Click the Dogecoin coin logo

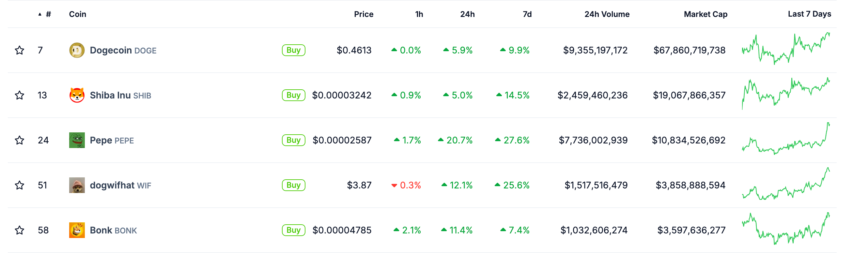[77, 50]
